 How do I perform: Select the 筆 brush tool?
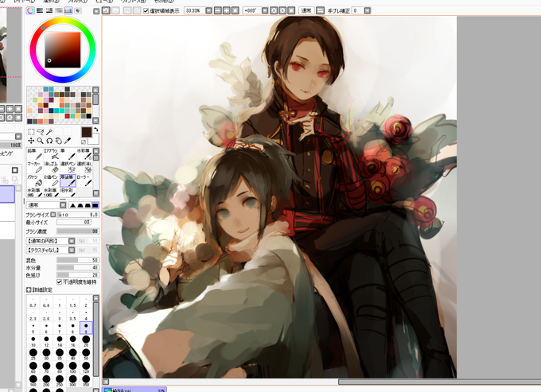point(68,154)
